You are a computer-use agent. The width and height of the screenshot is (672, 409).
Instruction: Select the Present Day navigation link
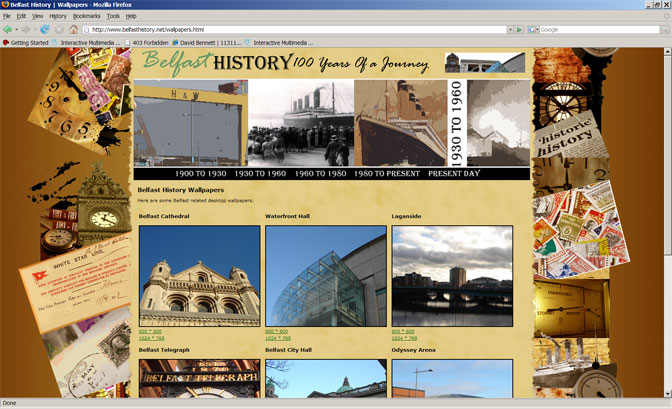(x=457, y=173)
